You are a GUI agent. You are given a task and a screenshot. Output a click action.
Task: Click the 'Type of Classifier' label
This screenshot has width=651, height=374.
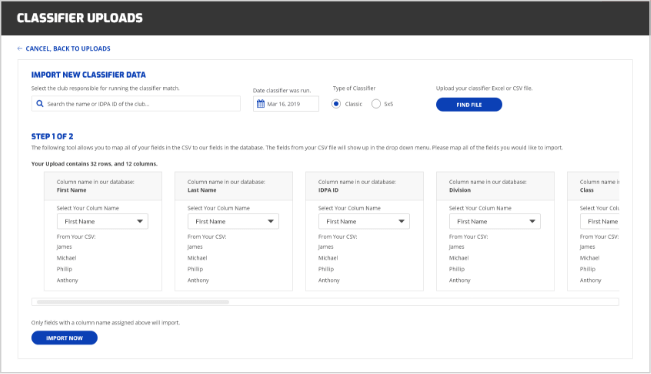[354, 88]
